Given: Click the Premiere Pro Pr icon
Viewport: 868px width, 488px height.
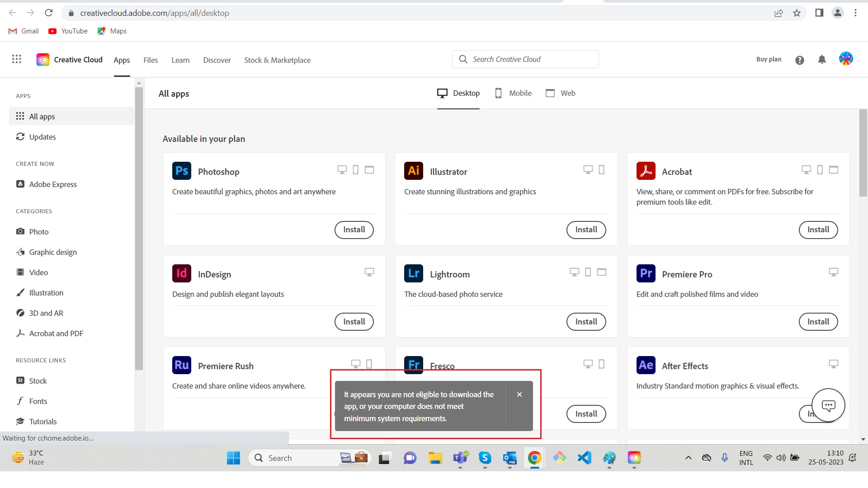Looking at the screenshot, I should coord(646,273).
